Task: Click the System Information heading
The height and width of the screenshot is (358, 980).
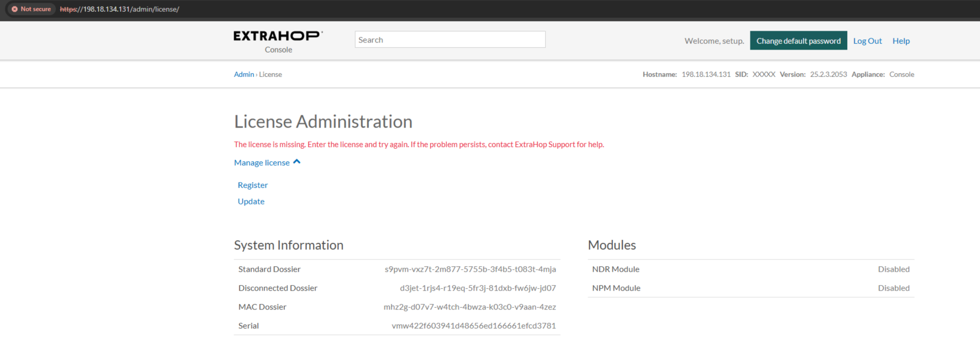Action: tap(289, 245)
